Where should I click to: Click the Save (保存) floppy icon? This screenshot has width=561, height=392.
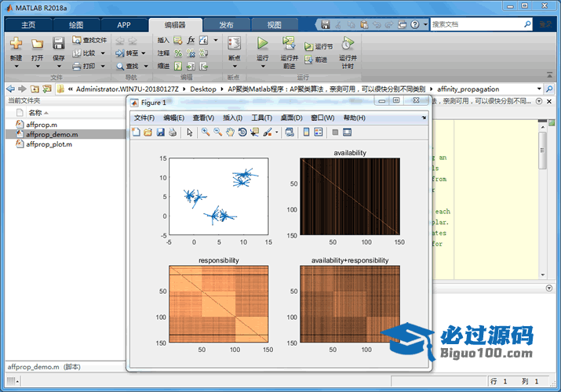[x=58, y=43]
